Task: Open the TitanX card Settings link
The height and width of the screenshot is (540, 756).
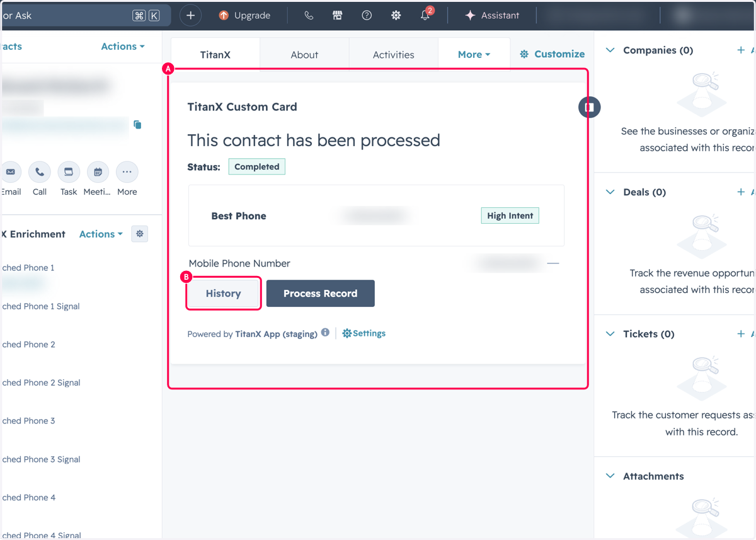Action: [x=364, y=333]
